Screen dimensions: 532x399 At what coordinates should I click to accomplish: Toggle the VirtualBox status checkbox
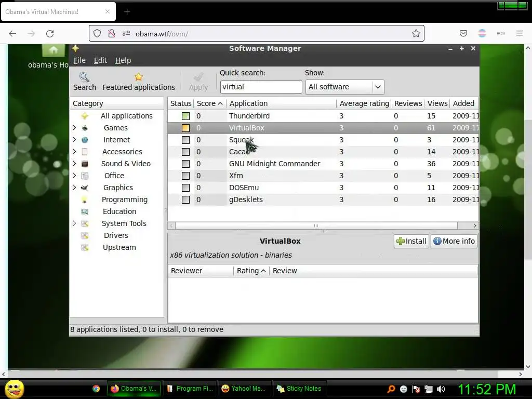coord(185,128)
